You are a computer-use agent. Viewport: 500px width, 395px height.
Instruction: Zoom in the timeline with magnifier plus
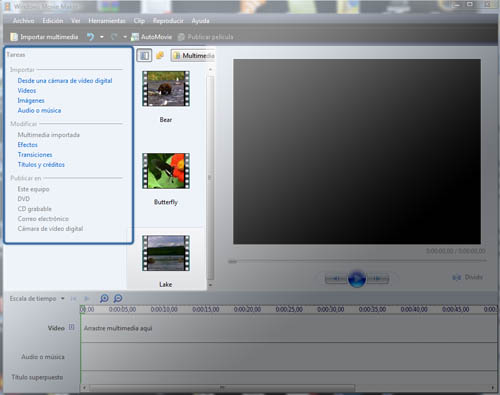click(104, 298)
